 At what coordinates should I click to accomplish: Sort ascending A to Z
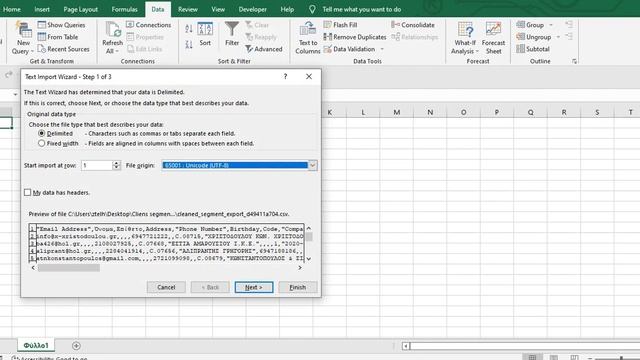pyautogui.click(x=189, y=29)
